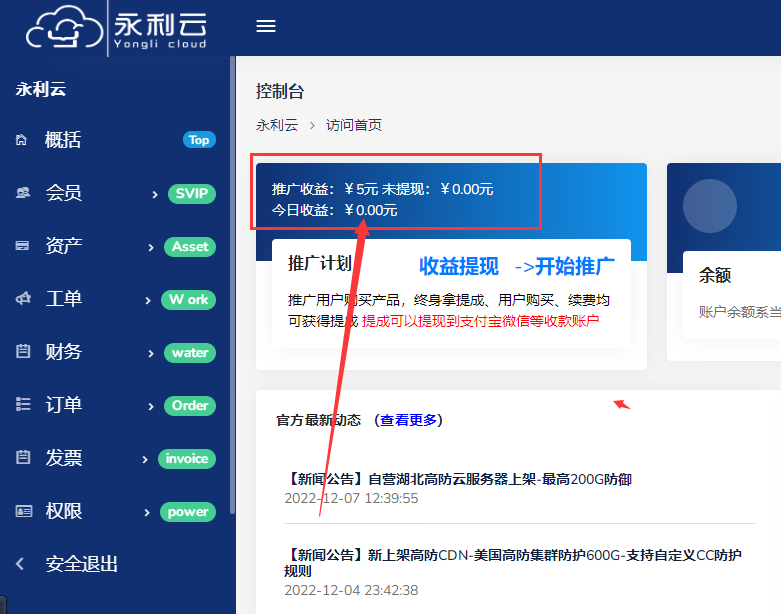The height and width of the screenshot is (614, 781).
Task: Click the power badge
Action: click(188, 512)
